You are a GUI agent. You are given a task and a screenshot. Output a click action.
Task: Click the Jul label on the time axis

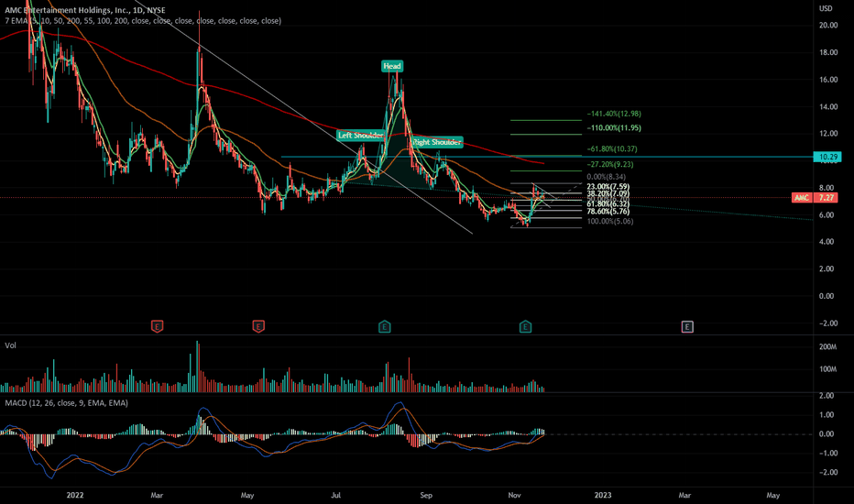pos(336,495)
